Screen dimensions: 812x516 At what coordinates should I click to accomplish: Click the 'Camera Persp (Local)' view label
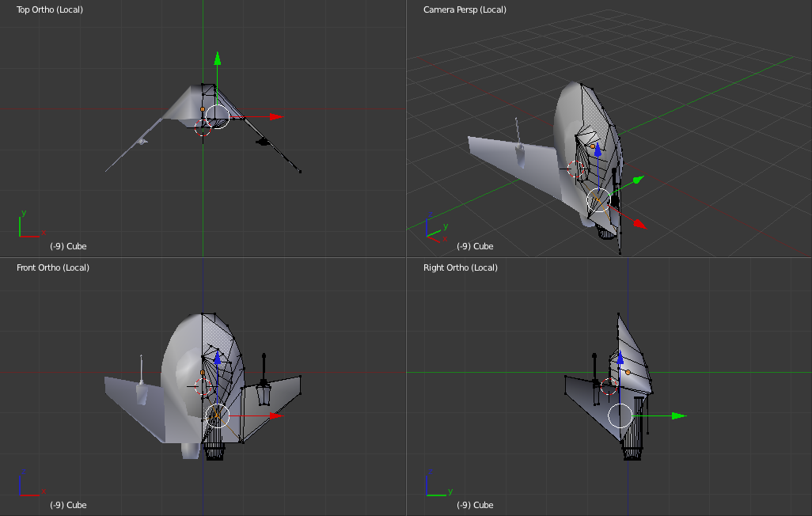[465, 9]
